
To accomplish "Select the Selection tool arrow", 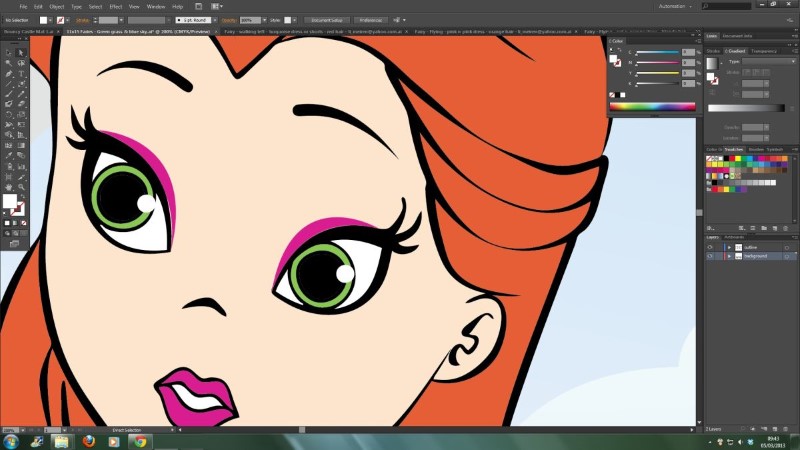I will click(x=9, y=52).
